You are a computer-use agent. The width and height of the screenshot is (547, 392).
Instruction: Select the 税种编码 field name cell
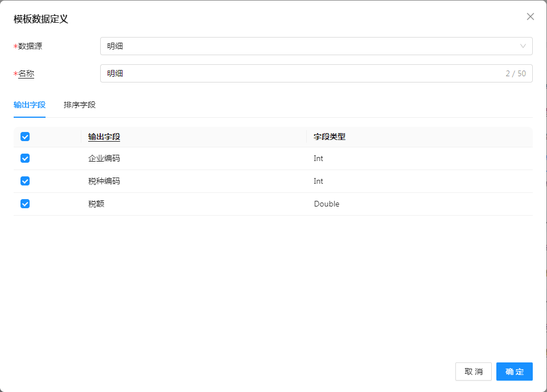104,181
